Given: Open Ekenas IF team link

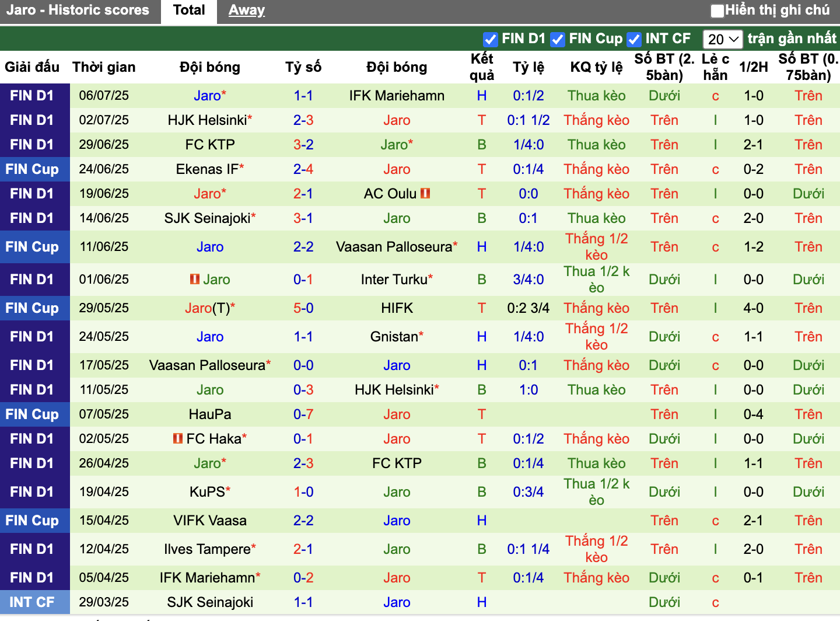Looking at the screenshot, I should 207,169.
